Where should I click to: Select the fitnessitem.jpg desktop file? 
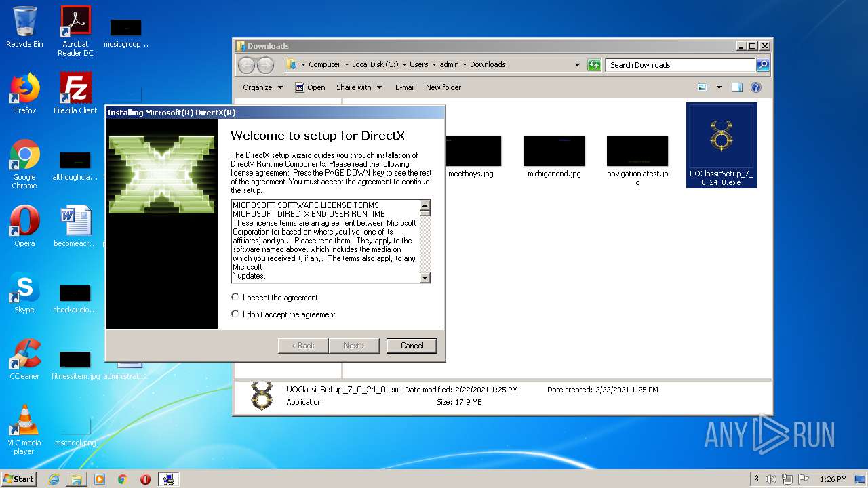(x=75, y=365)
